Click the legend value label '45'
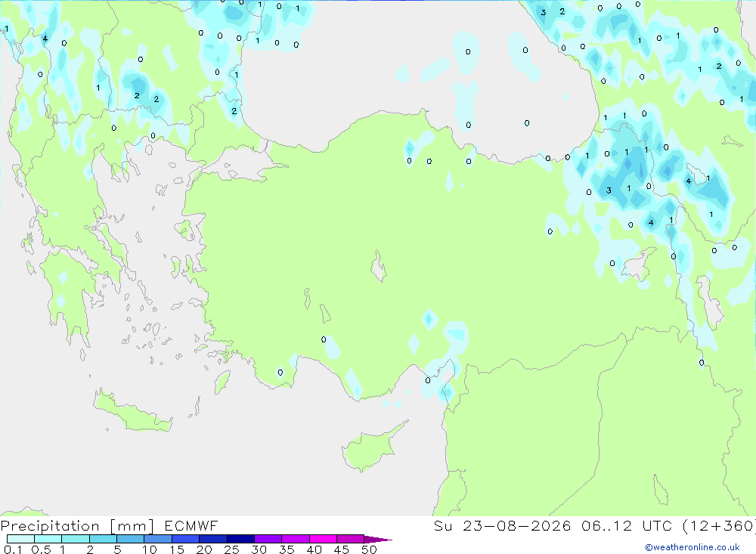 (342, 549)
